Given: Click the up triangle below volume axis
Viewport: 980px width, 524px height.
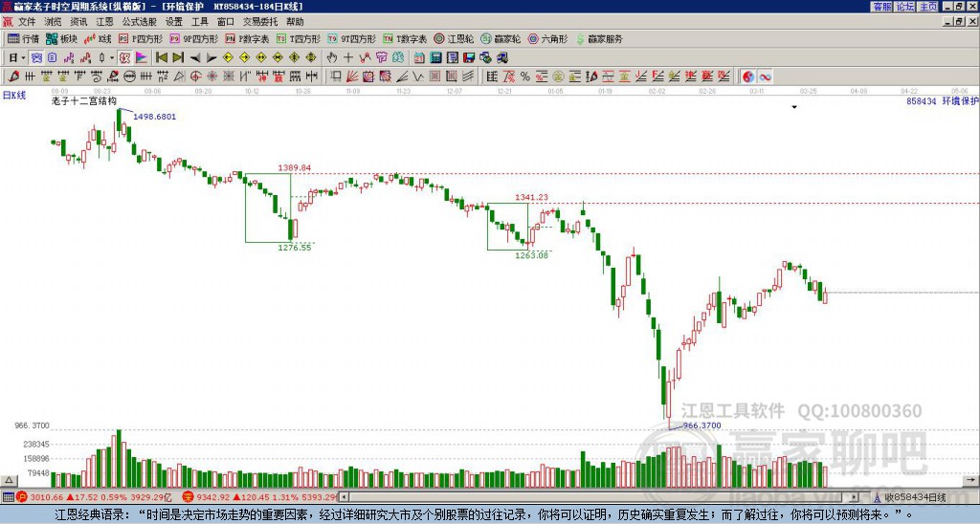Looking at the screenshot, I should point(9,480).
